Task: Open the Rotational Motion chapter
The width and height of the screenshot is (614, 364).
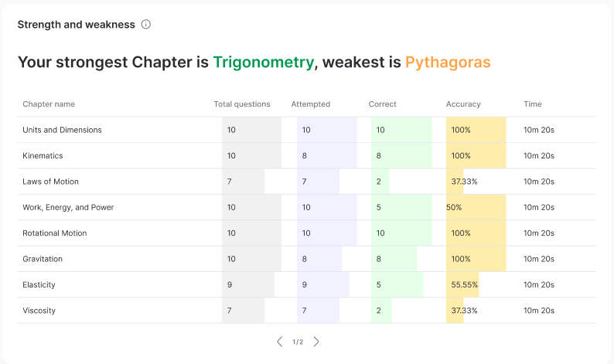Action: tap(54, 233)
